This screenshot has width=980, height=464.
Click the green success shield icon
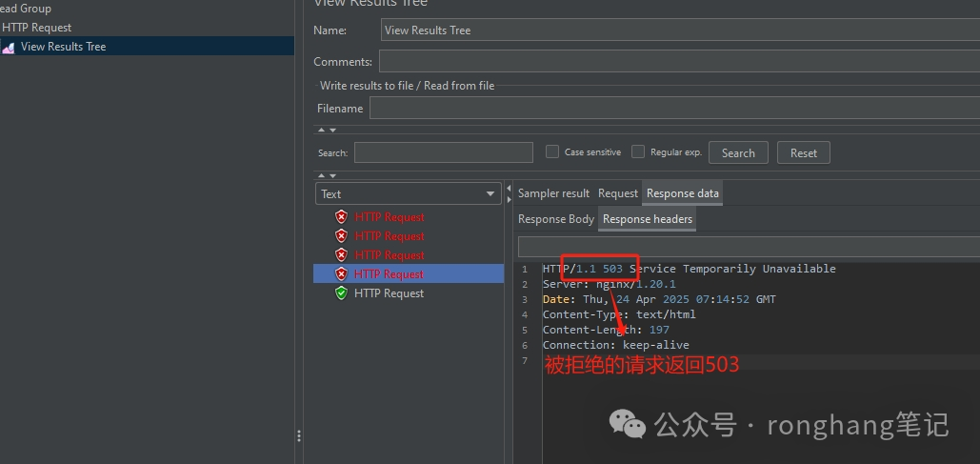[x=341, y=293]
